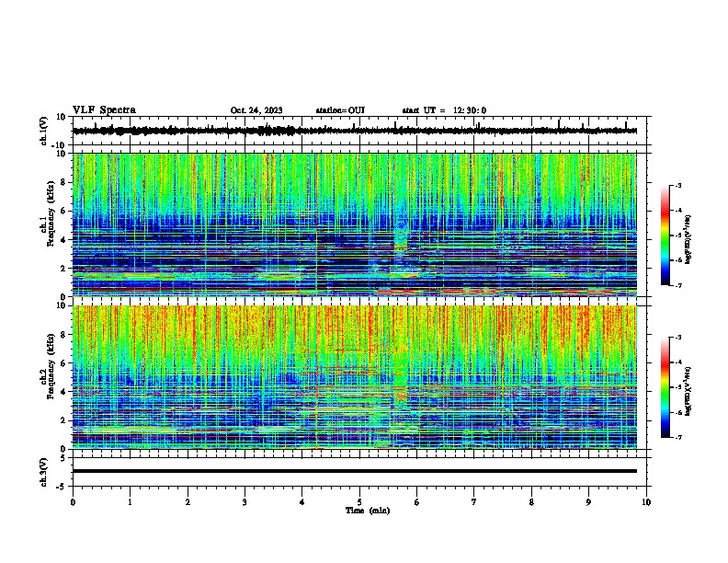The width and height of the screenshot is (728, 563).
Task: Click the "8" kHz tick on ch.2 spectrogram
Action: (x=63, y=335)
